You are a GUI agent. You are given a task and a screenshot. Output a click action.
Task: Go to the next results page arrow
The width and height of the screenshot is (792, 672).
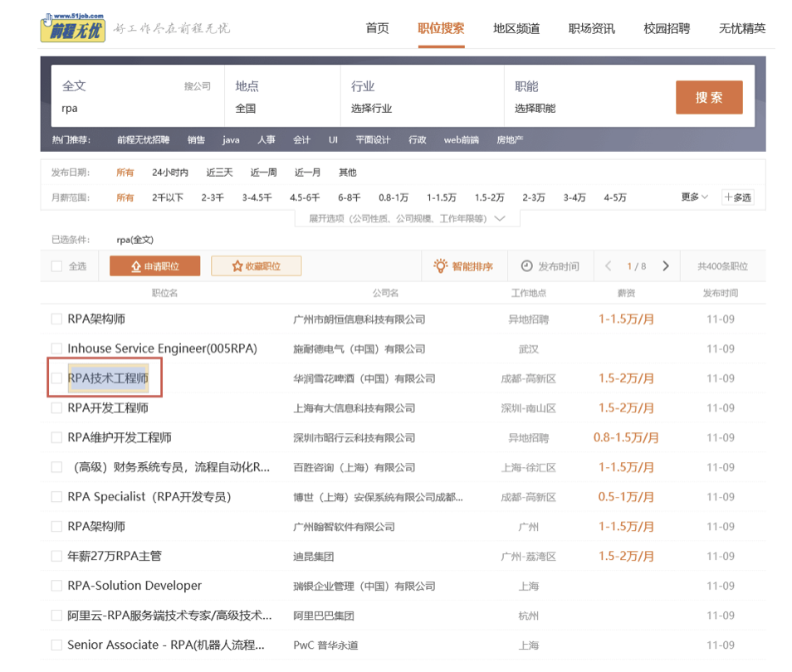tap(666, 266)
